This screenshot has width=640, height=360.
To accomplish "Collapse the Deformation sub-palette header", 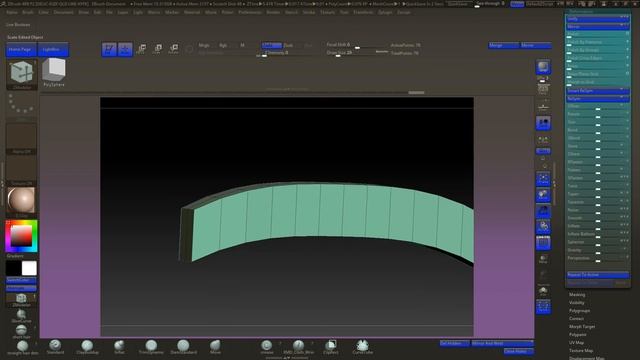I will coord(581,12).
